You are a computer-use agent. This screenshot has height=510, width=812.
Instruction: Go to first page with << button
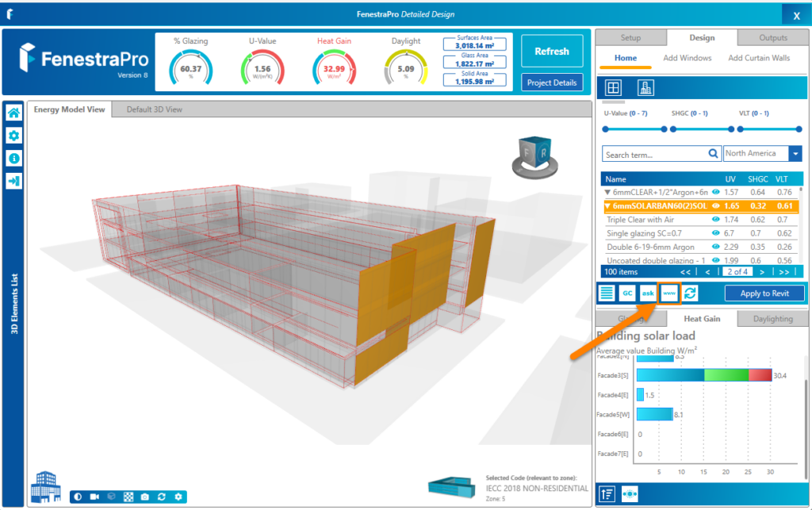[685, 272]
